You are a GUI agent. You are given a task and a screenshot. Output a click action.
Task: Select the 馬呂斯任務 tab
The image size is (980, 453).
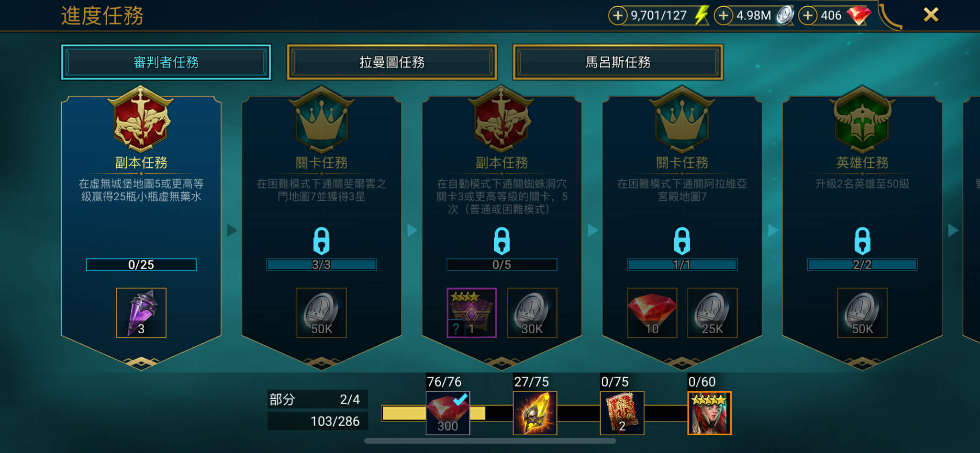pos(618,62)
